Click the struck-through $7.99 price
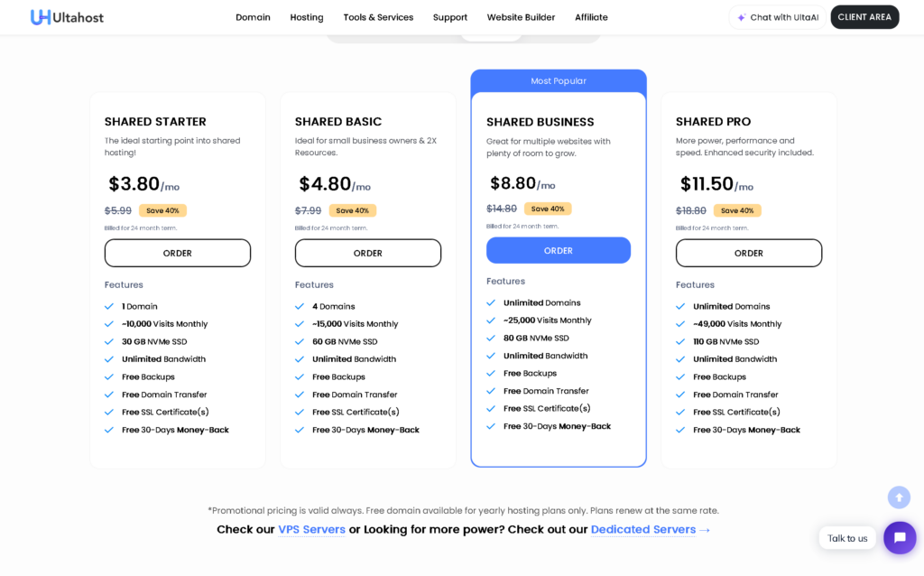924x576 pixels. 309,210
